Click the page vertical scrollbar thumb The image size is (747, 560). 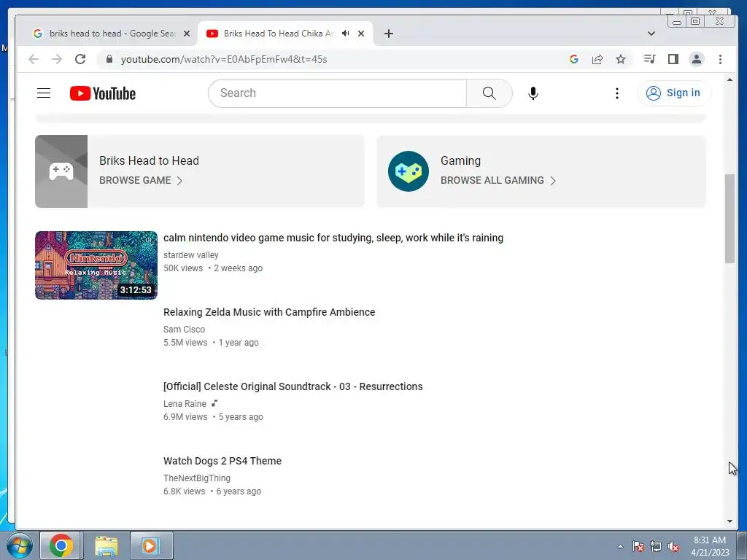tap(729, 219)
